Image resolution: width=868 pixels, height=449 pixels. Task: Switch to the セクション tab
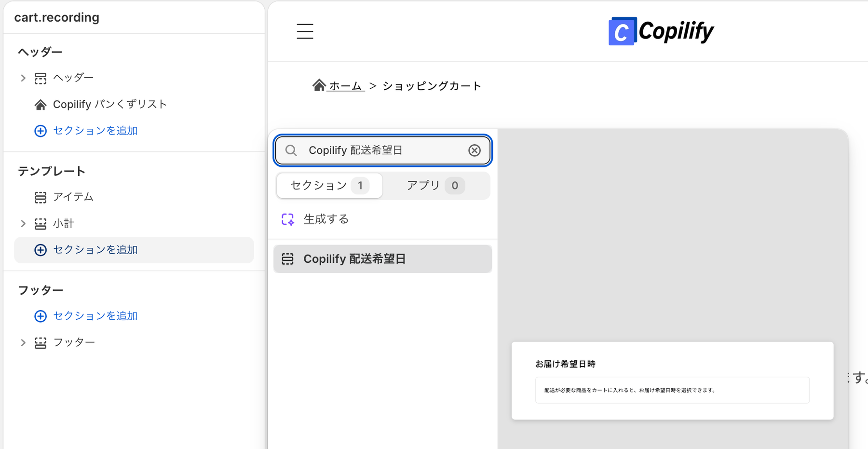(330, 186)
